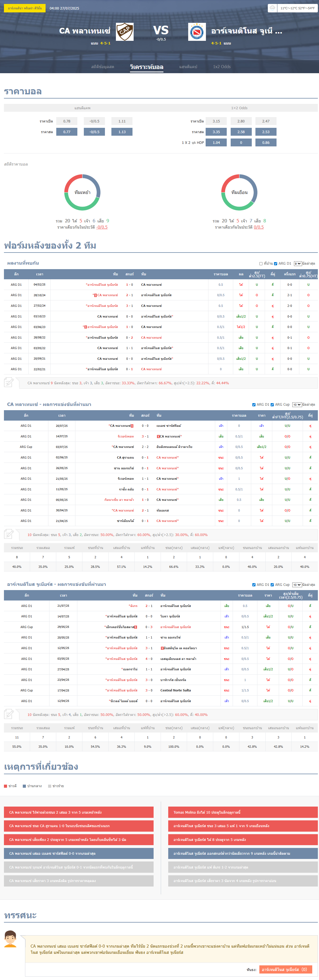Open news 'อาร์เจนติโนส จูเนียร์ส ได้ 8 ประตูจาก 5 เกมหลัง'
The width and height of the screenshot is (319, 980).
click(243, 839)
